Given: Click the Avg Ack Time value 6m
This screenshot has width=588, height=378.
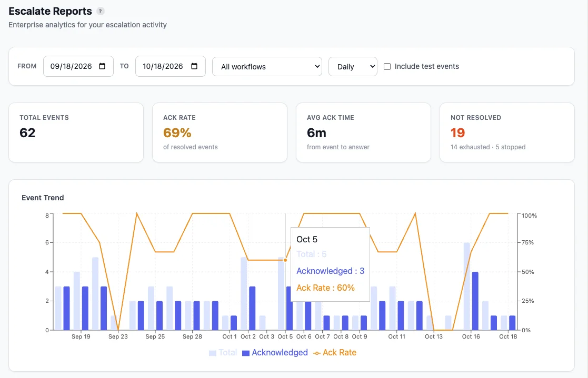Looking at the screenshot, I should tap(316, 132).
